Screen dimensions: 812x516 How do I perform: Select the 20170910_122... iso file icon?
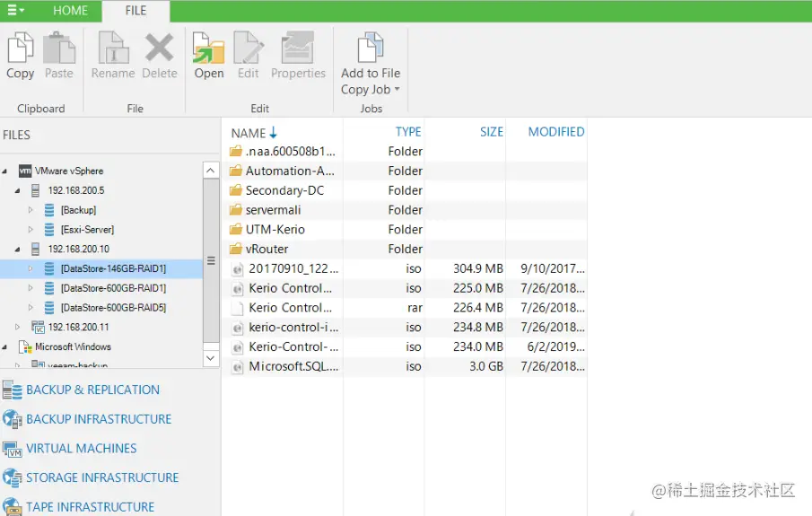coord(237,269)
